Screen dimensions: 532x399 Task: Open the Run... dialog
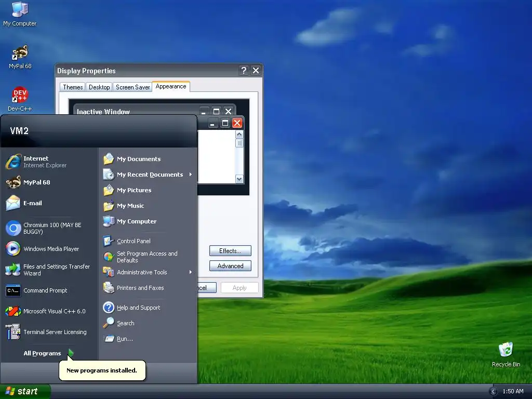(148, 339)
